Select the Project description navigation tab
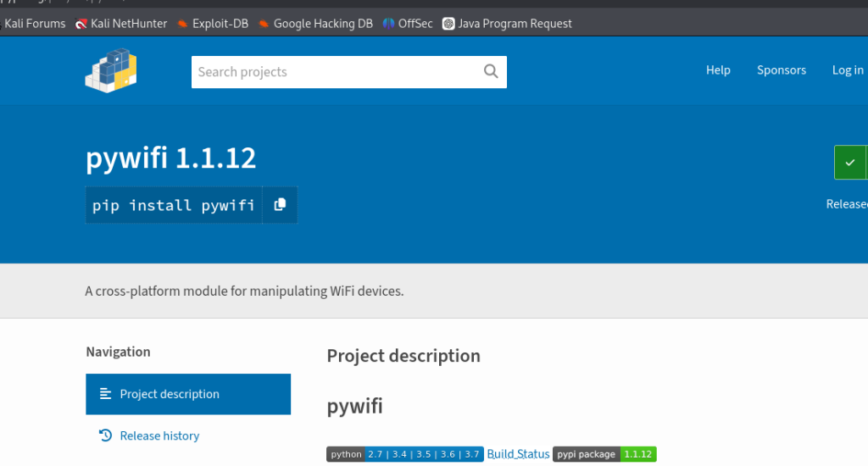 [188, 394]
